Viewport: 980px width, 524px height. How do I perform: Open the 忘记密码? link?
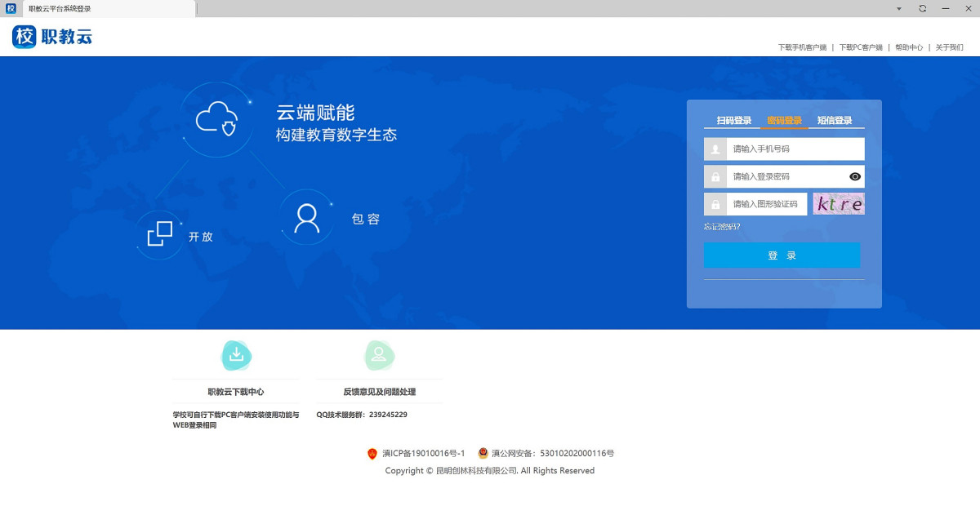722,226
